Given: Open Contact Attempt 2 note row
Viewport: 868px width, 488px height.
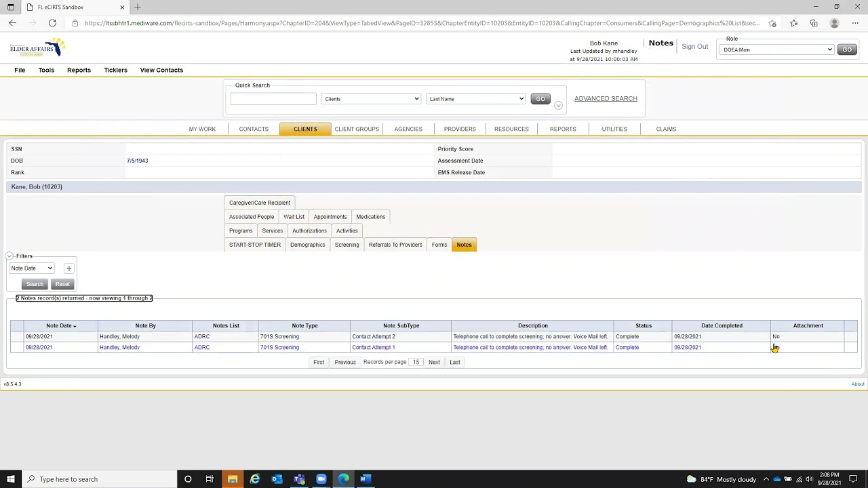Looking at the screenshot, I should [x=434, y=337].
